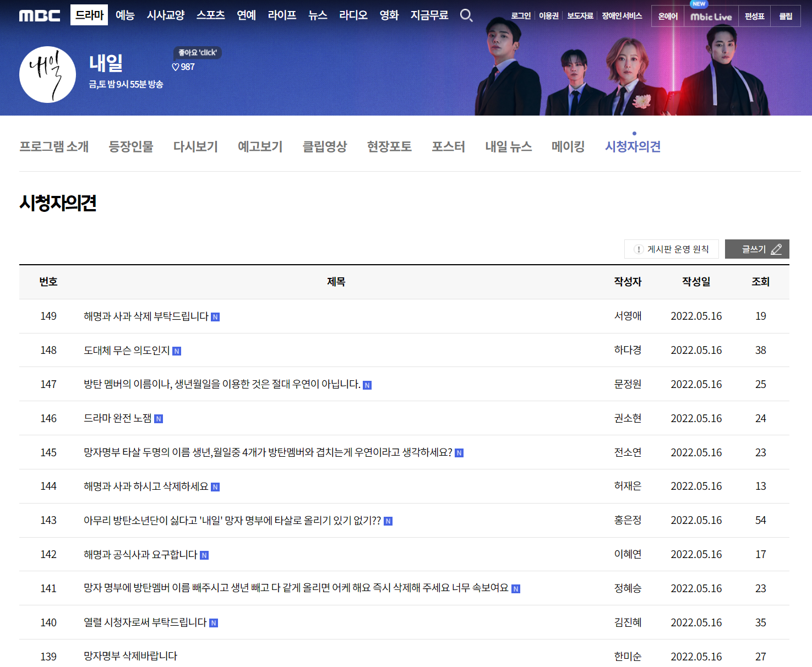Open the 예고보기 tab
Image resolution: width=812 pixels, height=667 pixels.
coord(260,146)
